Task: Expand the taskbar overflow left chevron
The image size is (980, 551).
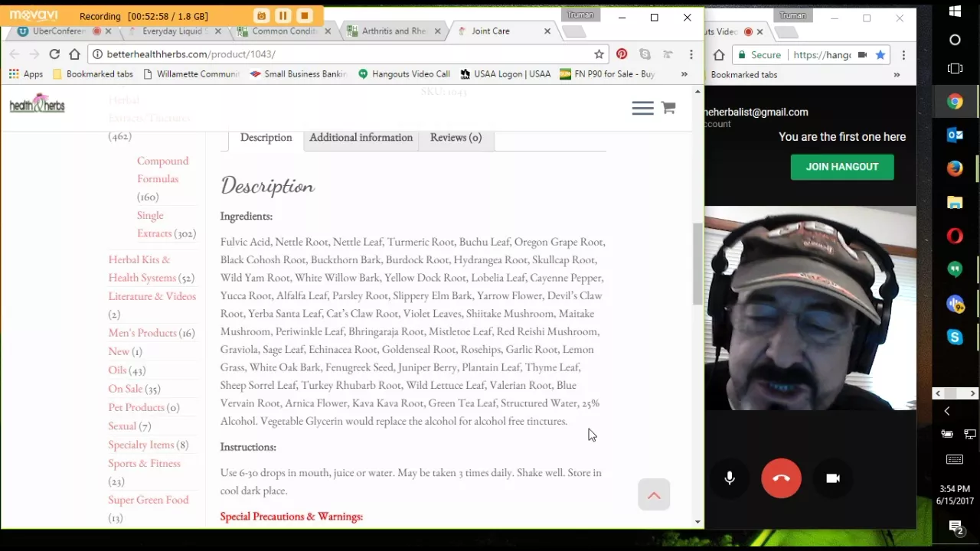Action: [946, 411]
